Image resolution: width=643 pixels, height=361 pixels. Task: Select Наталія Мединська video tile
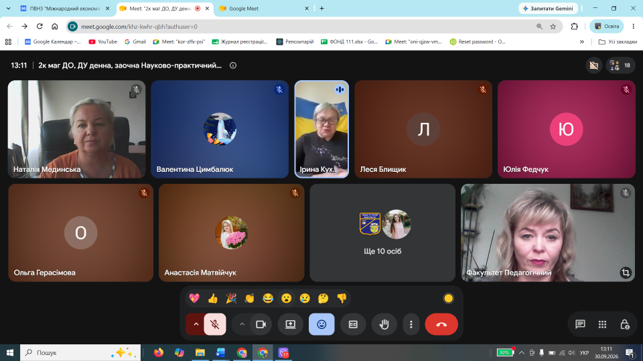(77, 129)
